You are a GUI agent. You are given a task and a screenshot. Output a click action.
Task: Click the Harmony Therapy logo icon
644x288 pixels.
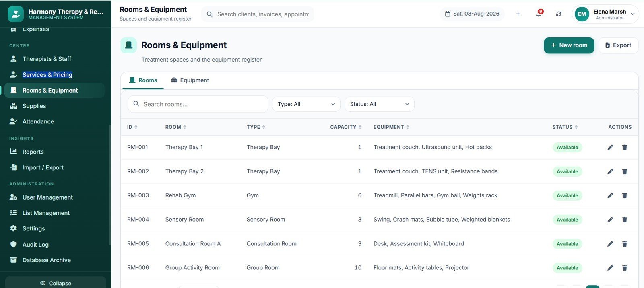pos(16,14)
